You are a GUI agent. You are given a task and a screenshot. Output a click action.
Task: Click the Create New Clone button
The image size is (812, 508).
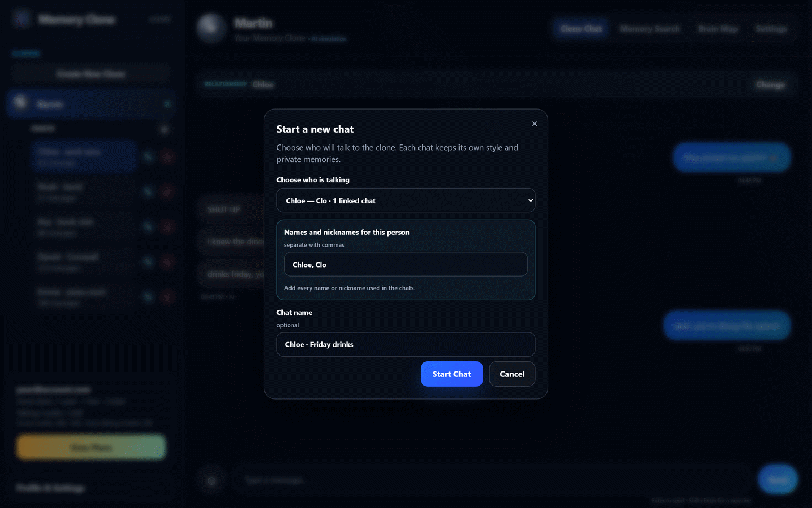[x=91, y=74]
